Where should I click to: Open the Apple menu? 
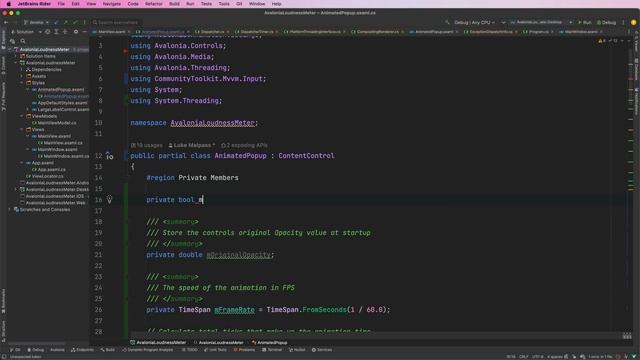pyautogui.click(x=9, y=4)
